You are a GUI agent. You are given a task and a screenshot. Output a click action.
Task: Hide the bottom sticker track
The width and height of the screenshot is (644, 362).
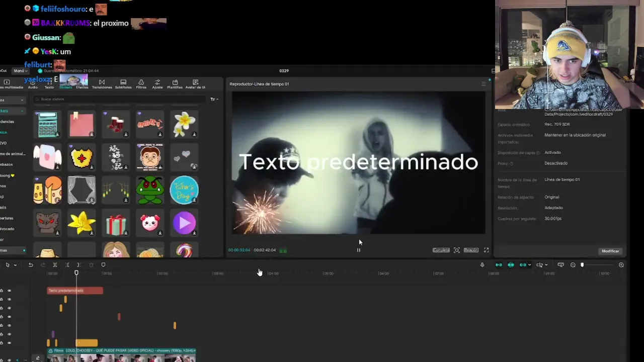(x=9, y=343)
